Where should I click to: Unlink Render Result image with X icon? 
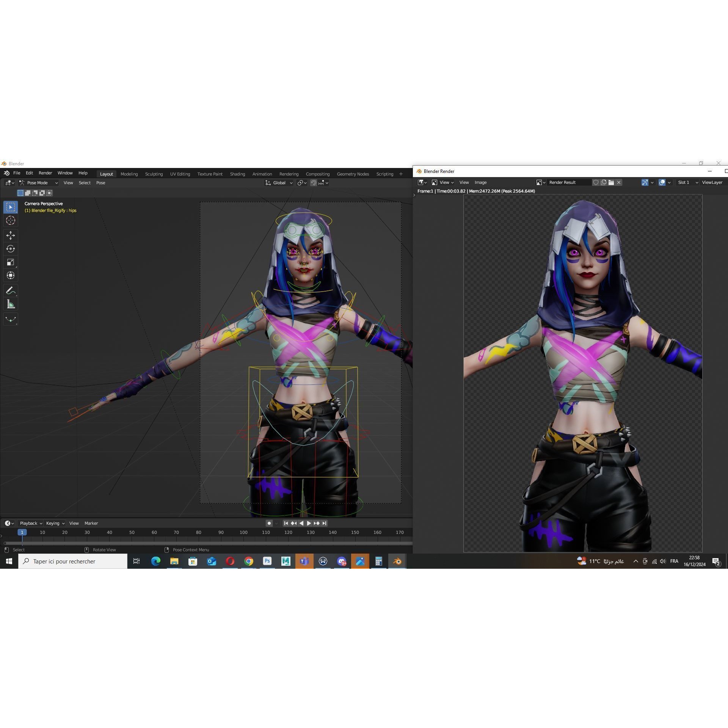point(619,182)
